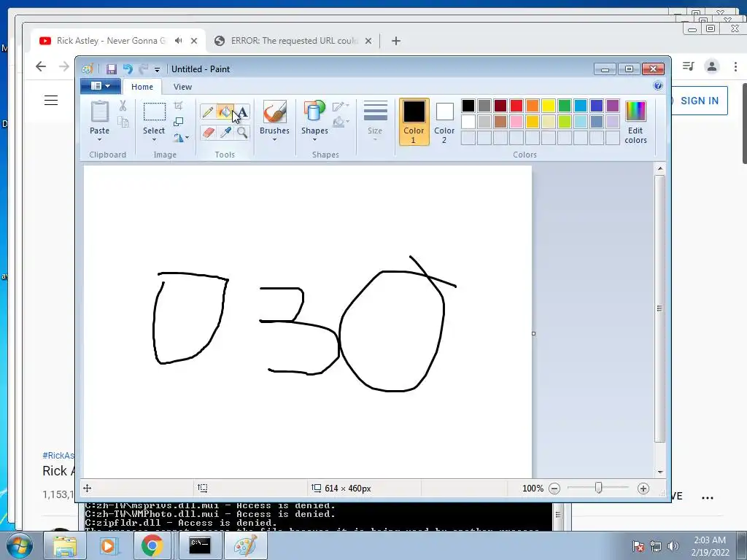
Task: Click Paint vertical scrollbar up arrow
Action: click(660, 168)
